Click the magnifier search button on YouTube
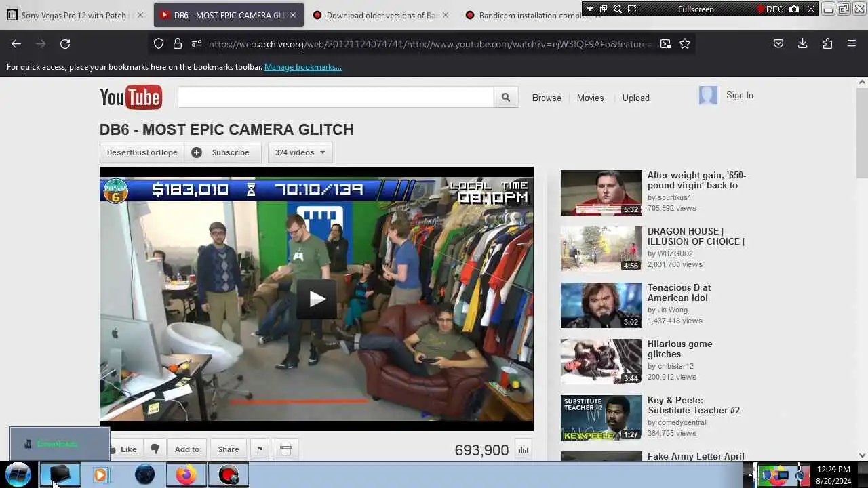This screenshot has height=488, width=868. pos(506,98)
